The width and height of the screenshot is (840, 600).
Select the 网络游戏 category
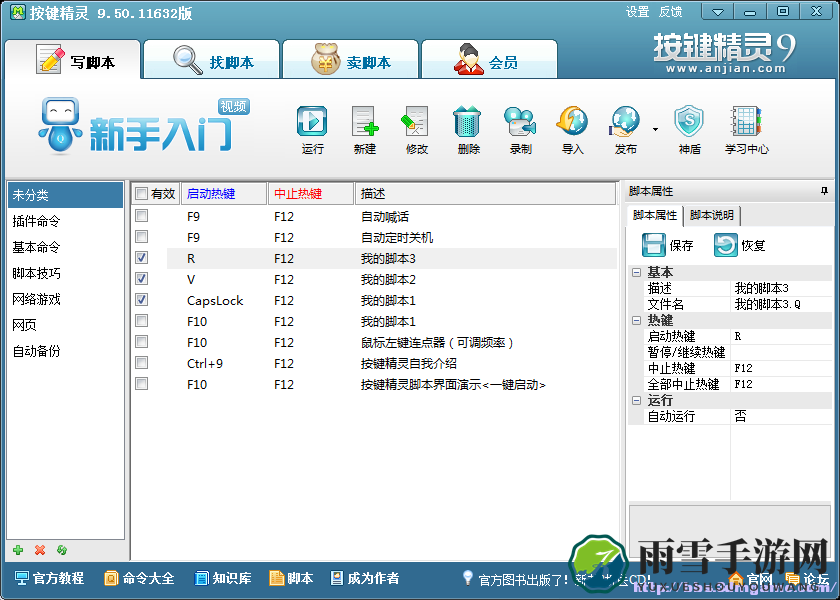pos(65,299)
